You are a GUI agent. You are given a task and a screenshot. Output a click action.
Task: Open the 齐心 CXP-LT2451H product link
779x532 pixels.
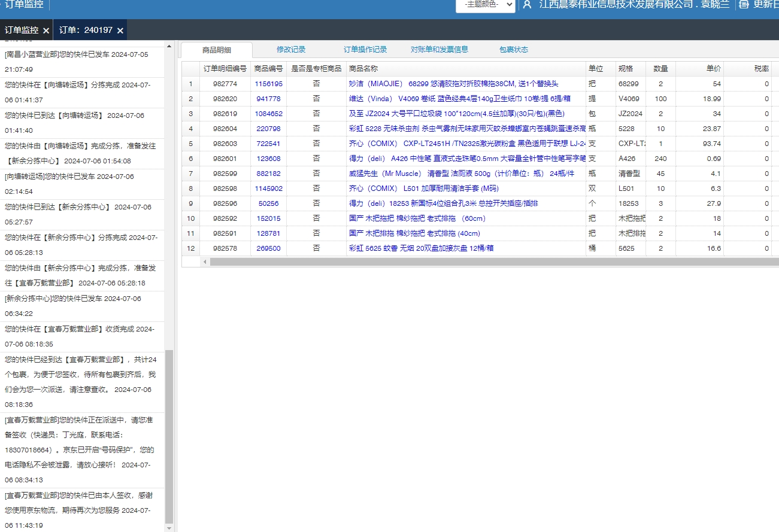tap(467, 144)
